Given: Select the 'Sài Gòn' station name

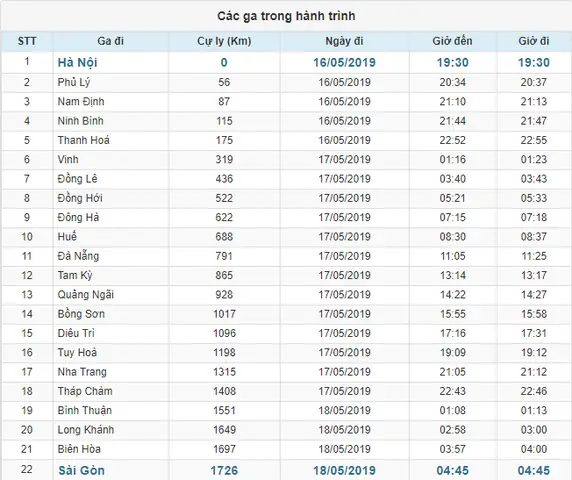Looking at the screenshot, I should pyautogui.click(x=81, y=471).
